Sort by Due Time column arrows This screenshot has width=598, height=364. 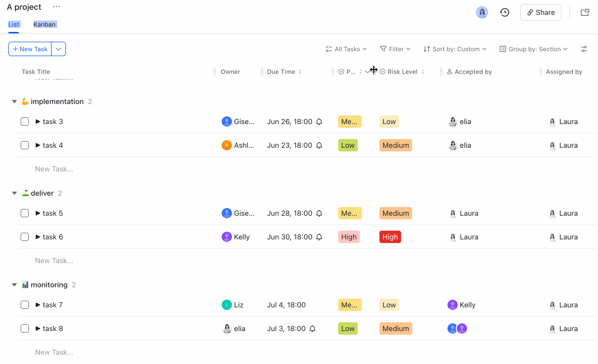coord(301,72)
